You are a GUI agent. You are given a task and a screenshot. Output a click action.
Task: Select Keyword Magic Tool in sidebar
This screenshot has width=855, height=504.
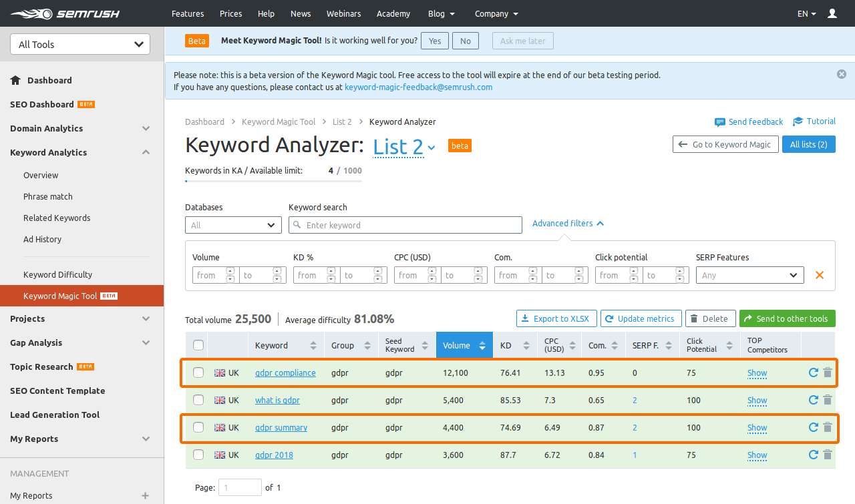tap(81, 296)
